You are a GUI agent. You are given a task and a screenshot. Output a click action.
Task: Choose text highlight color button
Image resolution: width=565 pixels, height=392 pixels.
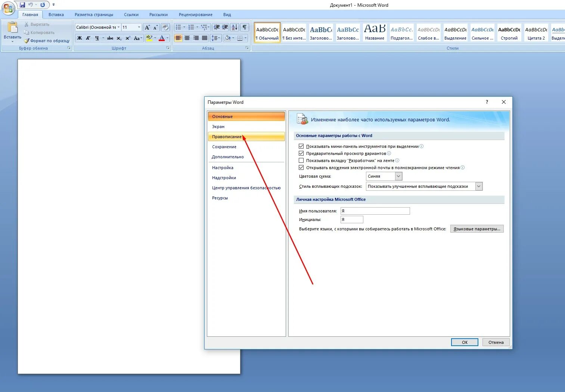(x=149, y=38)
